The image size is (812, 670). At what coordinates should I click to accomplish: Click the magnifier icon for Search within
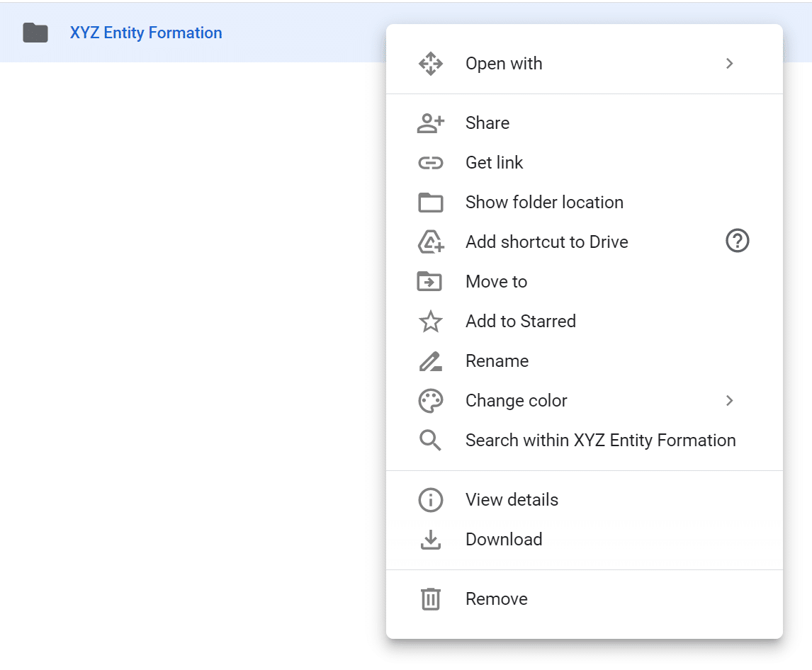coord(430,441)
